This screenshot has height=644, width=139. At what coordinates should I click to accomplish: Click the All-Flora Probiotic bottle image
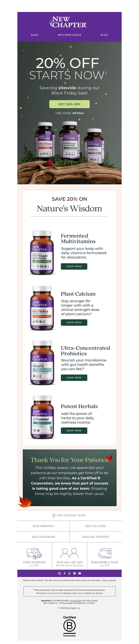42,363
